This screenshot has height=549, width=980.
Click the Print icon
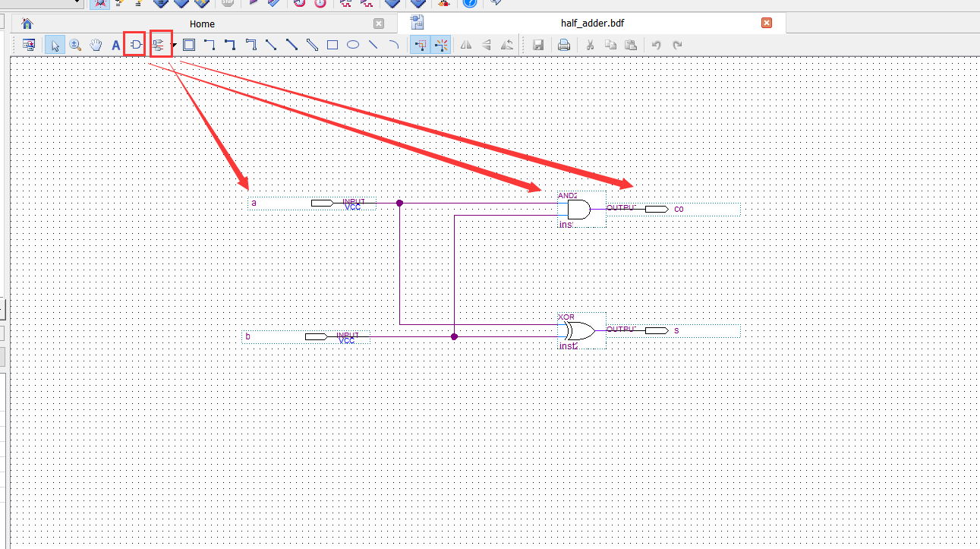click(x=564, y=45)
